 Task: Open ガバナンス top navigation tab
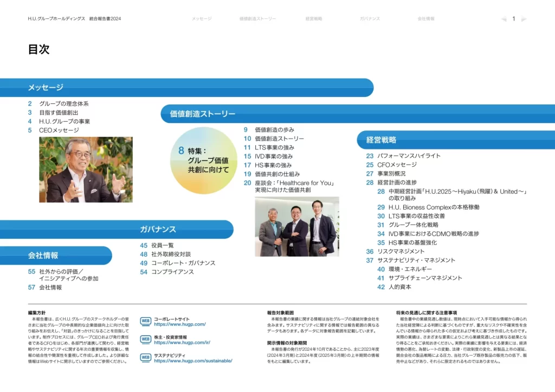point(370,19)
